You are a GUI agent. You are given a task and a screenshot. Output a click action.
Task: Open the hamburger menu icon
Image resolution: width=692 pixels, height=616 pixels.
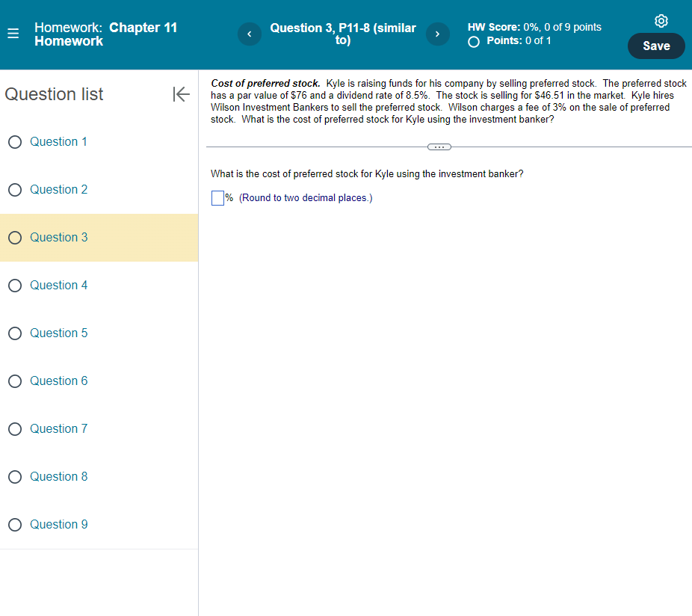coord(13,34)
